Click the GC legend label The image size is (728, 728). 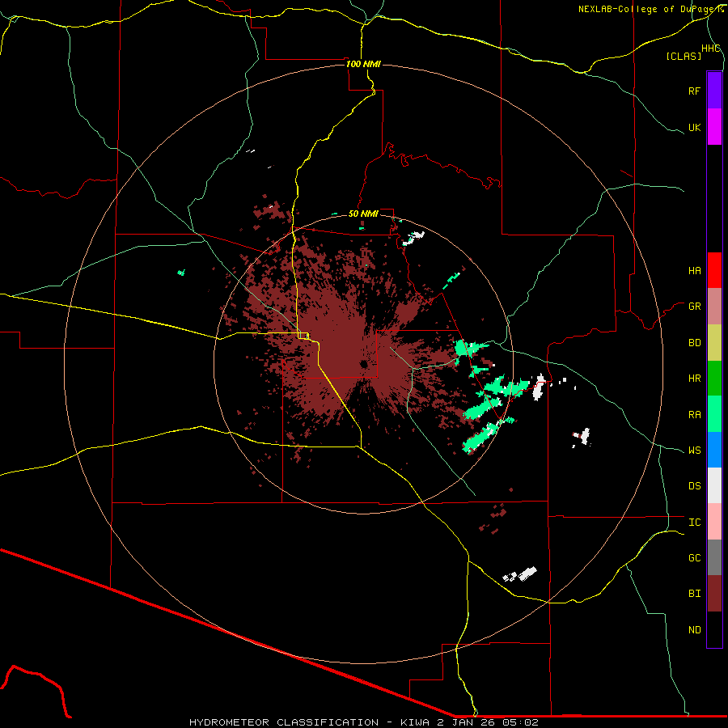click(694, 558)
